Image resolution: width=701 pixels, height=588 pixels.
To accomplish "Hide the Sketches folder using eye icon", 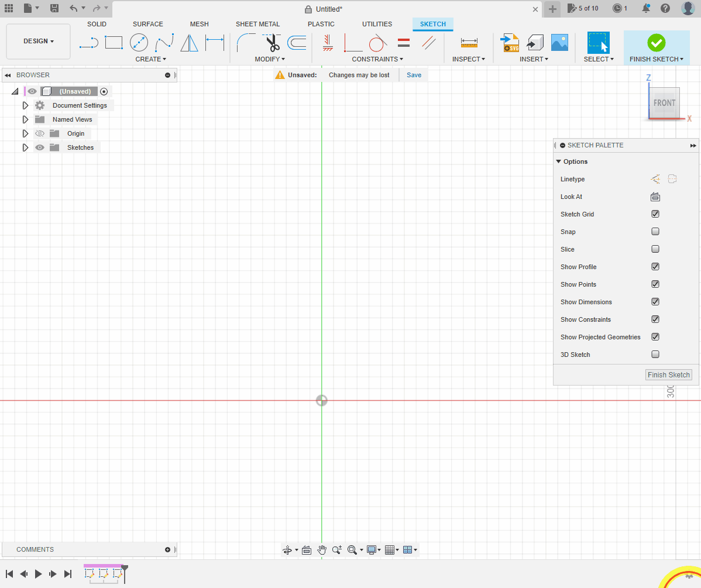I will click(x=40, y=147).
